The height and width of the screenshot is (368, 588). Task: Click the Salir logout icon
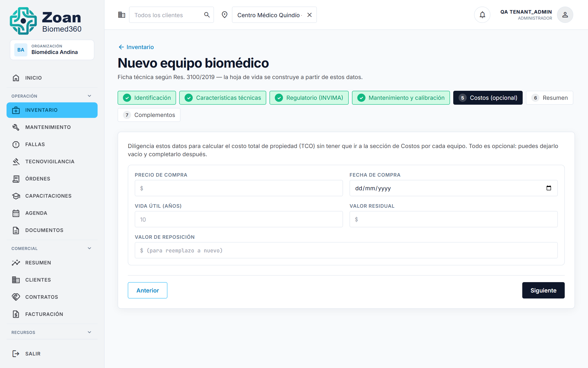click(x=16, y=354)
